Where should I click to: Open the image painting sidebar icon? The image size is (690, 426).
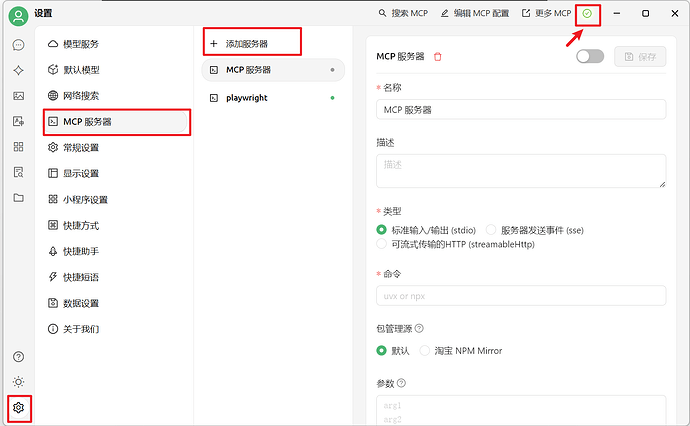click(x=18, y=96)
